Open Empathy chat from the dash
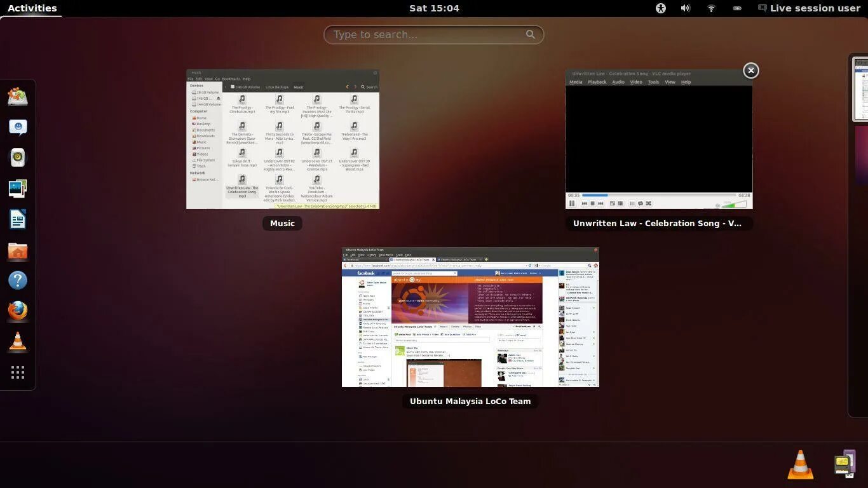This screenshot has height=488, width=868. click(18, 127)
